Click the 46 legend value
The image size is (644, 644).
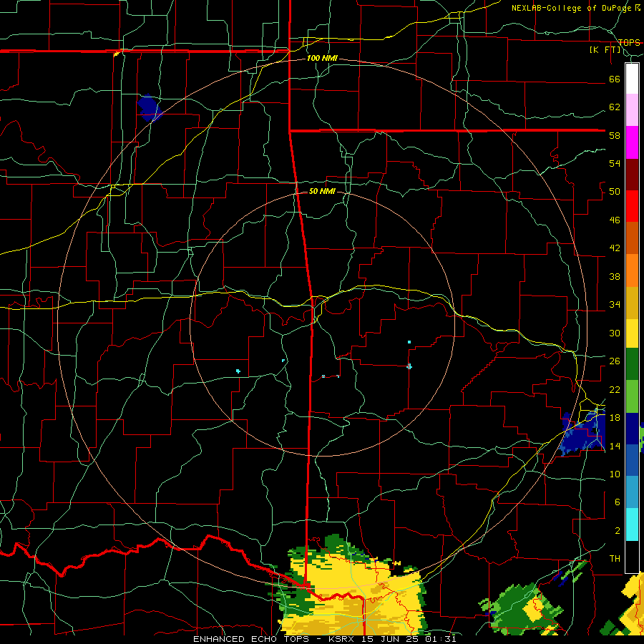pos(615,220)
